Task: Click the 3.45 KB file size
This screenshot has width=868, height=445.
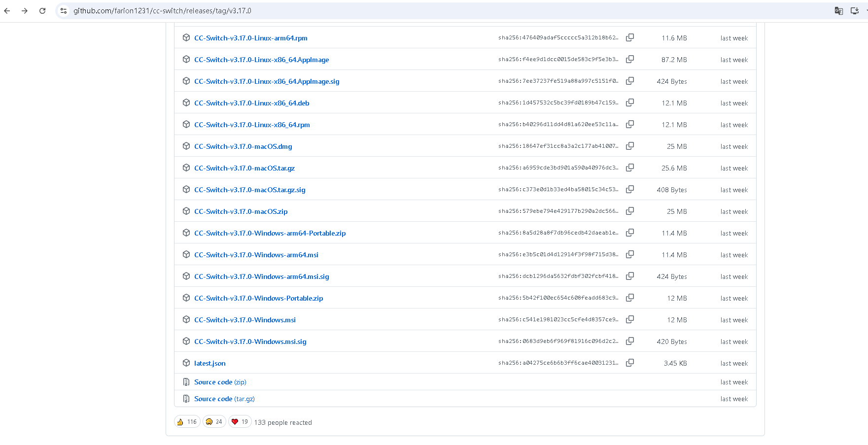Action: pyautogui.click(x=675, y=363)
